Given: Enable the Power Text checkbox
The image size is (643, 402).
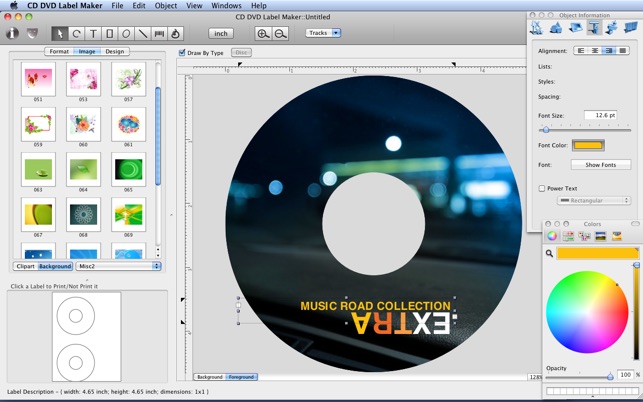Looking at the screenshot, I should pos(542,188).
